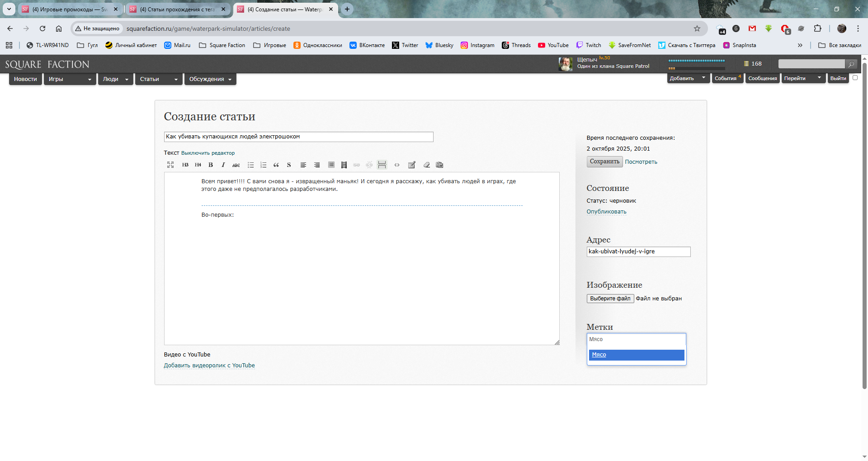Open the Новости menu item

25,79
